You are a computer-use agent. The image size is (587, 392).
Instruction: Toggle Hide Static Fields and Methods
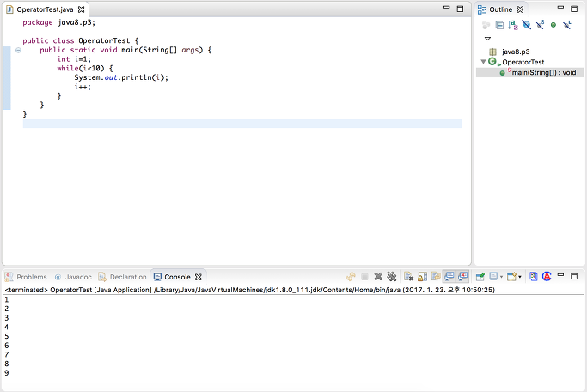[x=540, y=25]
